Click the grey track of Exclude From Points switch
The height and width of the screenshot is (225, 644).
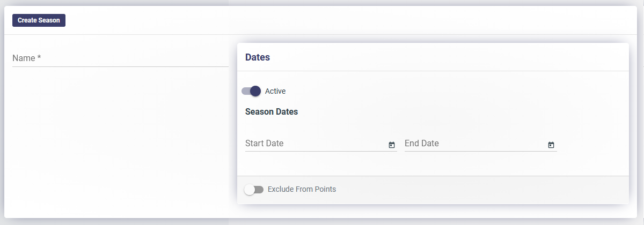259,190
